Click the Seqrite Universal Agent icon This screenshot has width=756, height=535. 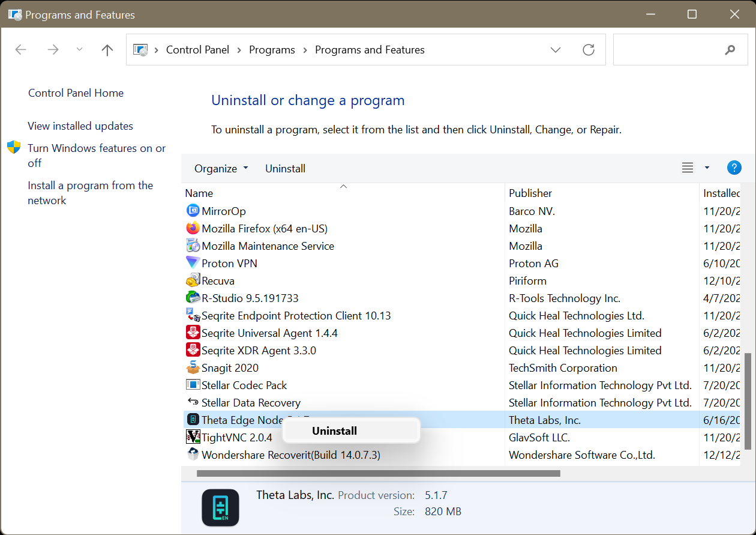click(193, 333)
